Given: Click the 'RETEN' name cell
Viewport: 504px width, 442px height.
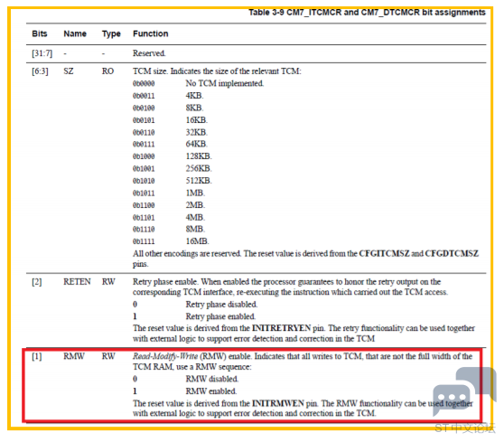Looking at the screenshot, I should (77, 282).
